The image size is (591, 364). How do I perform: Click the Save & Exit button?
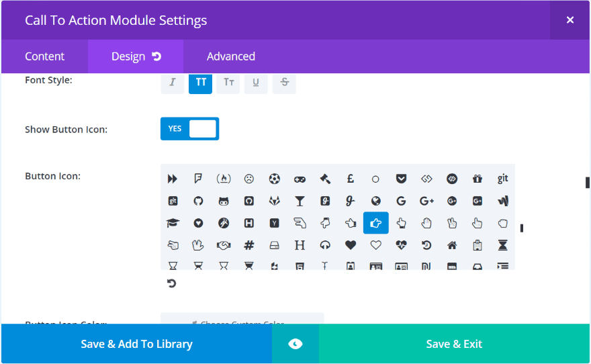454,344
